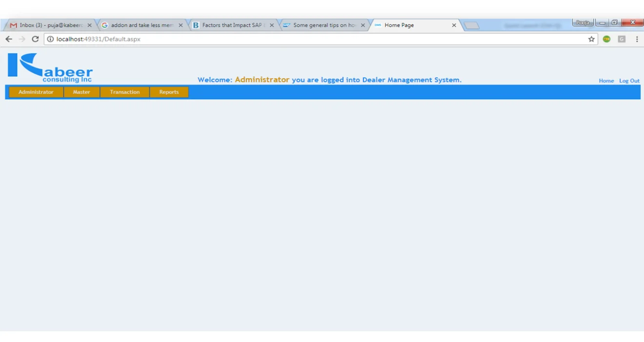Screen dimensions: 644x342
Task: Bookmark the page with the star icon
Action: tap(591, 39)
